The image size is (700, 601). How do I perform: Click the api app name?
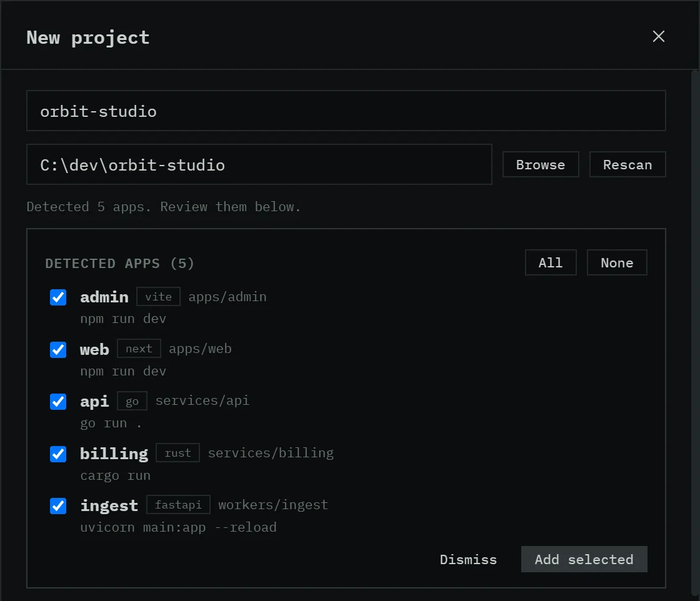click(94, 402)
